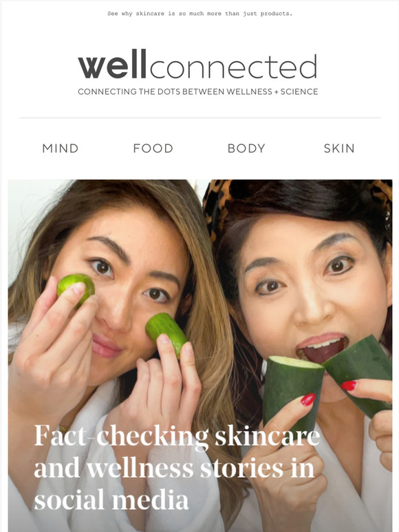Open the tagline "Connecting the dots between wellness + science"
Screen dimensions: 399x532
tap(198, 91)
